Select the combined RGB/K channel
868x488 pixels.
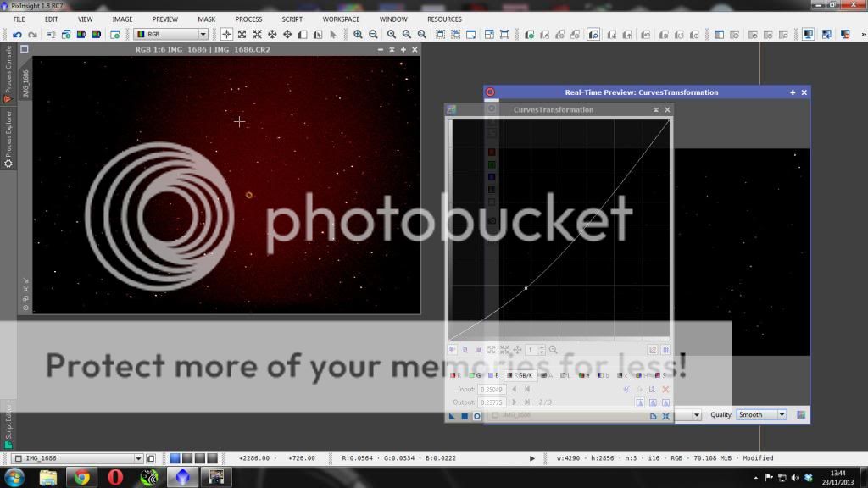click(x=520, y=375)
